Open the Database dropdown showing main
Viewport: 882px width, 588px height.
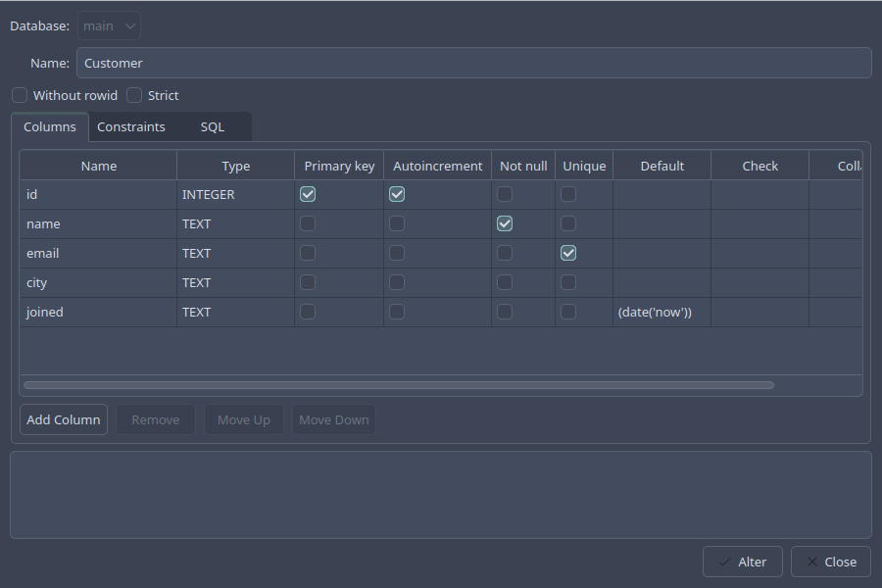point(109,25)
